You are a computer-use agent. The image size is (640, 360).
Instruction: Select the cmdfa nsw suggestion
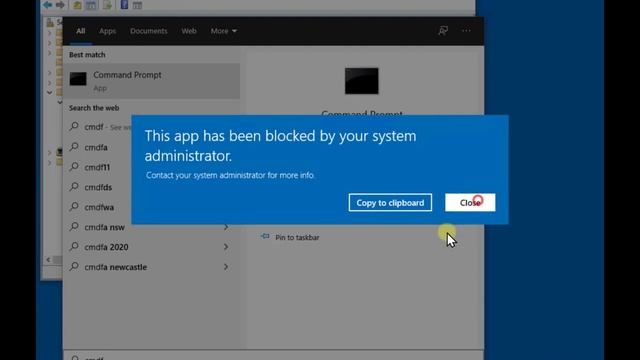(151, 227)
